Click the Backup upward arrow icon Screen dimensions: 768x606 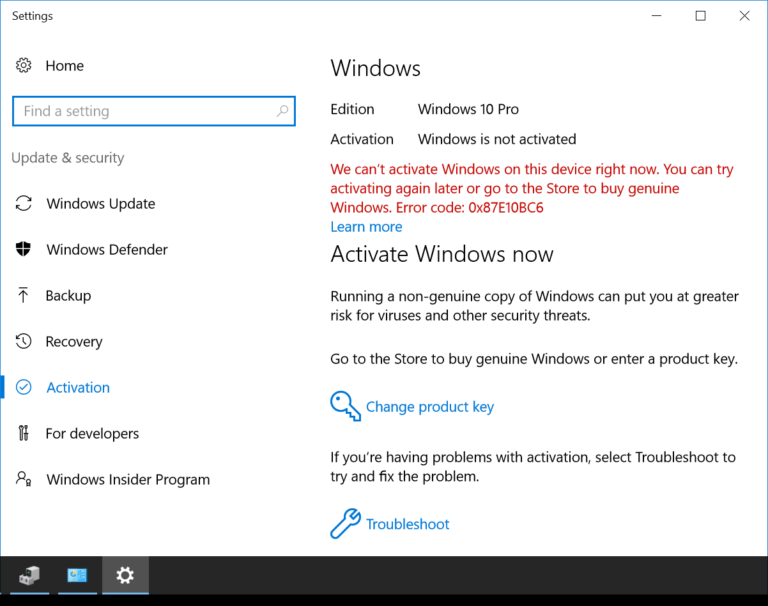coord(23,295)
